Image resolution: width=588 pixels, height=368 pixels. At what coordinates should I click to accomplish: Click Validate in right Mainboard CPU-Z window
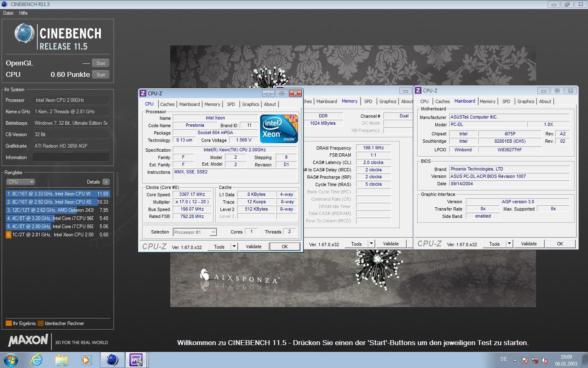click(x=529, y=244)
